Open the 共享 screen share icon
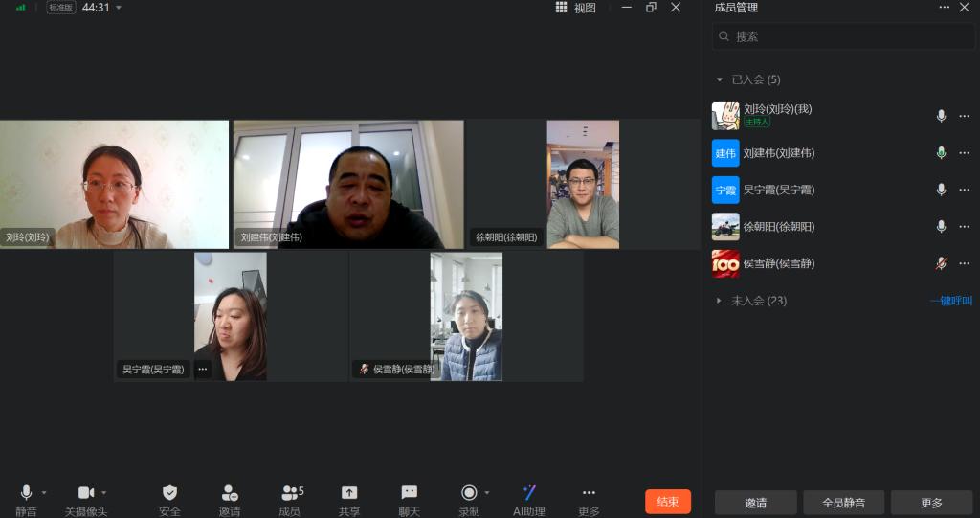This screenshot has height=518, width=980. tap(349, 493)
